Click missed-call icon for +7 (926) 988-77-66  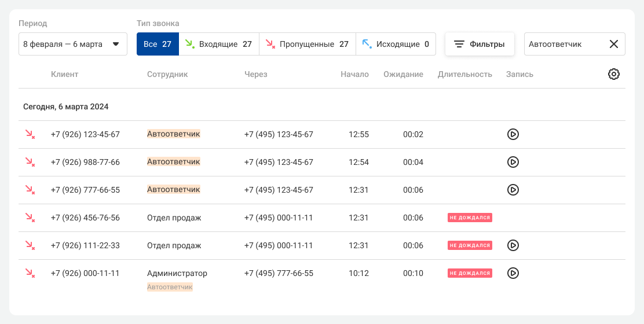pyautogui.click(x=30, y=162)
